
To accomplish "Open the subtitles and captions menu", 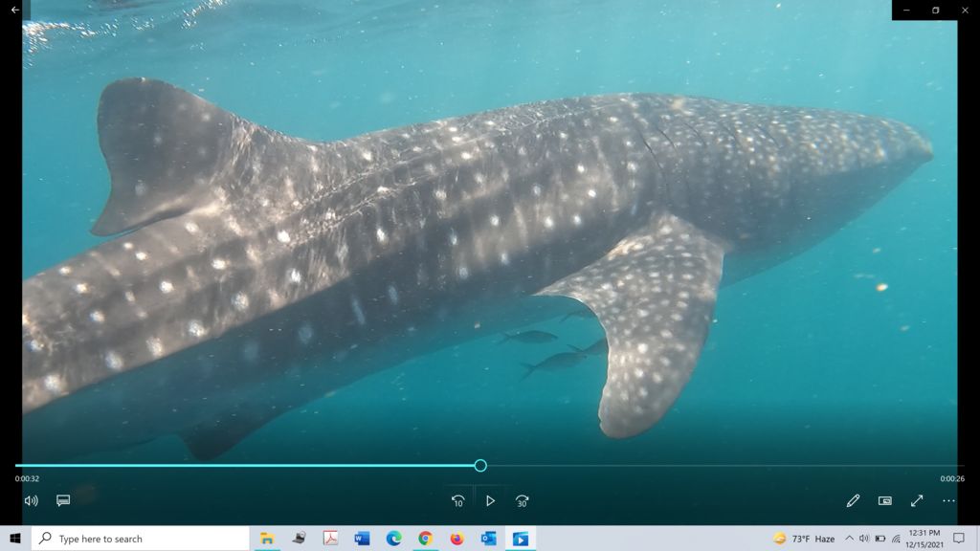I will (x=63, y=500).
